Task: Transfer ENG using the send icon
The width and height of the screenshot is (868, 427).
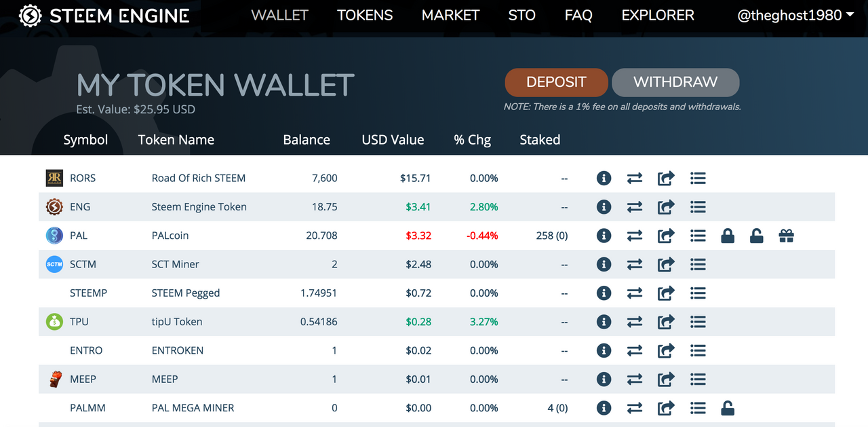Action: click(666, 207)
